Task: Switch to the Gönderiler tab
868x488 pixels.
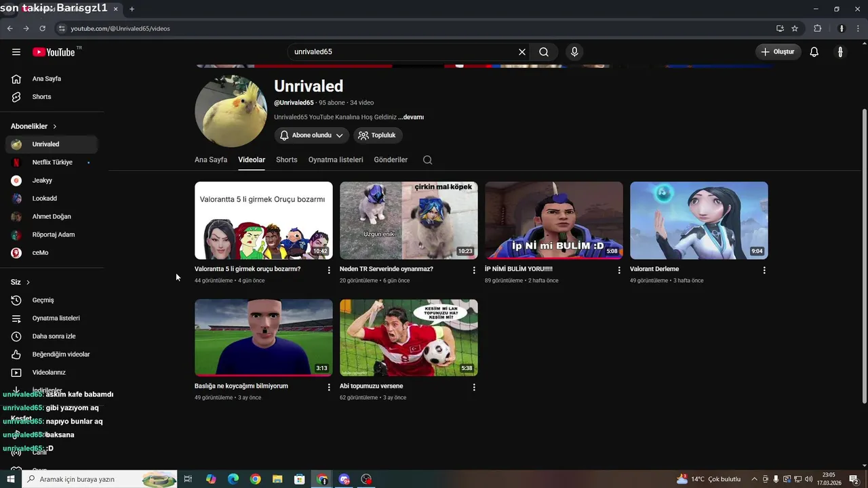Action: point(391,160)
